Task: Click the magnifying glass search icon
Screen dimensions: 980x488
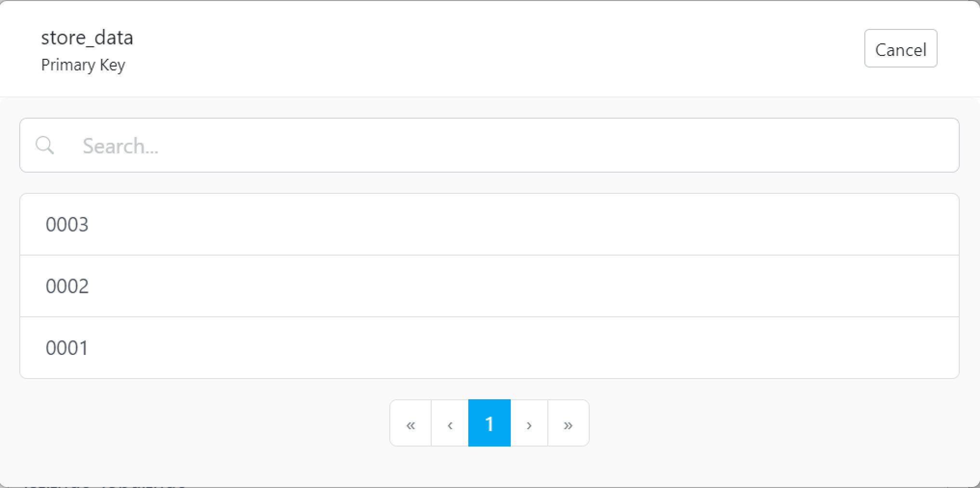Action: coord(44,145)
